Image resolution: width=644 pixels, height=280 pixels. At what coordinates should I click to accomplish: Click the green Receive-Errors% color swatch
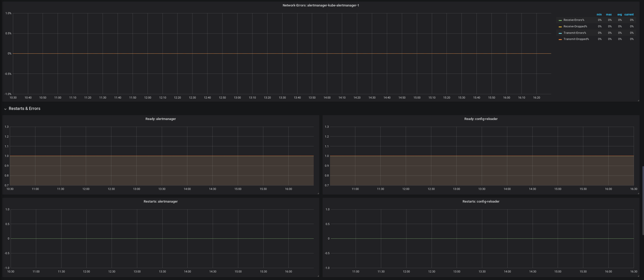[x=560, y=20]
